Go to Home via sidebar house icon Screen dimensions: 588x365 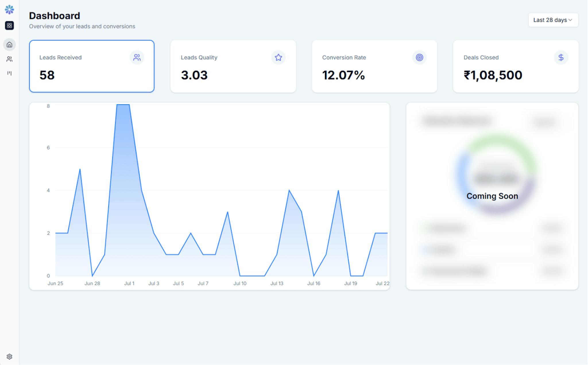9,45
